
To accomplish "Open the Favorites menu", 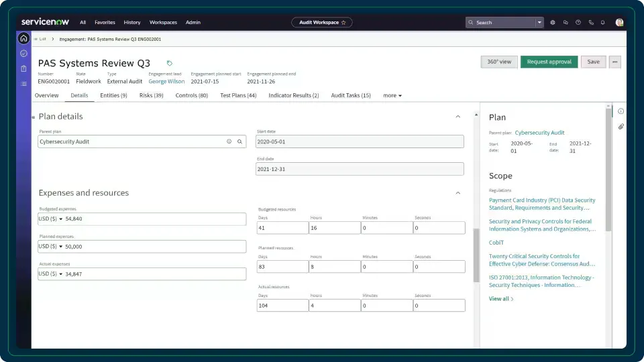I will (105, 23).
